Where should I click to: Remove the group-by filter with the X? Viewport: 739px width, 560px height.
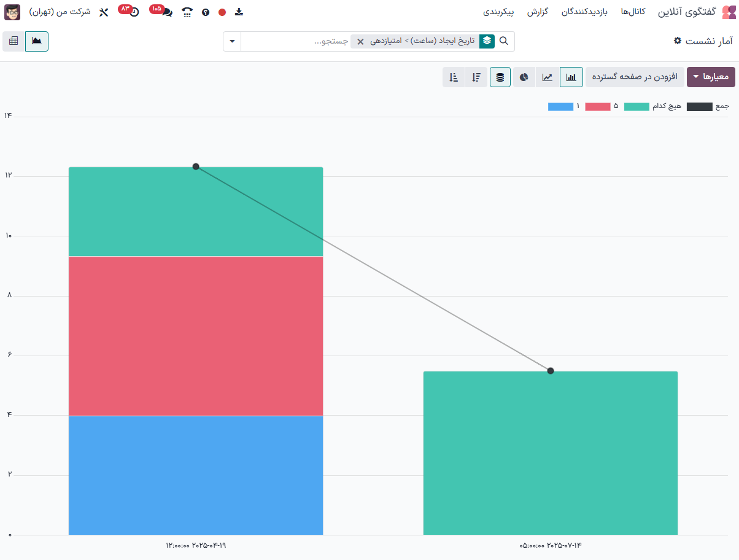point(360,42)
